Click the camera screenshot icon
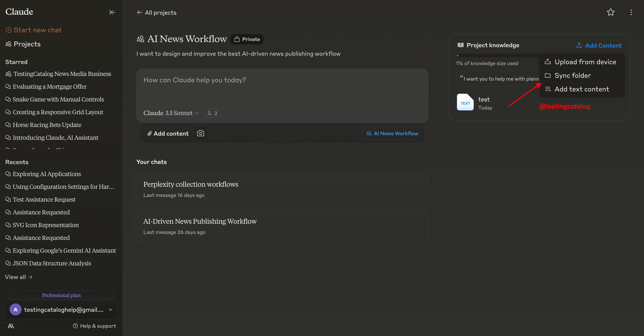Viewport: 644px width, 336px height. click(201, 133)
